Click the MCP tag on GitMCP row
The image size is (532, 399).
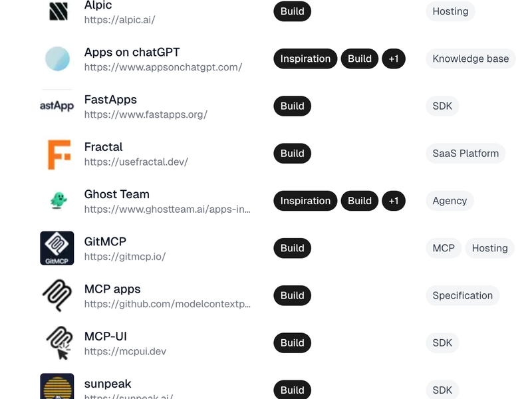point(444,248)
